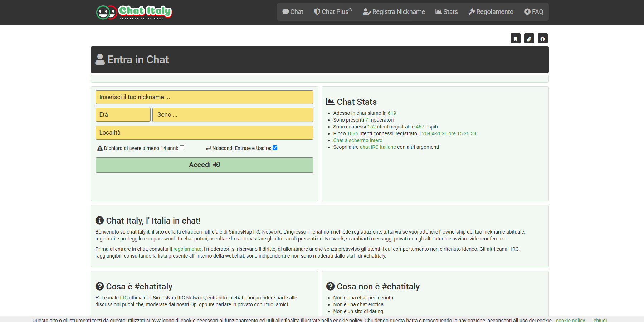Click the Età age field

tap(123, 115)
